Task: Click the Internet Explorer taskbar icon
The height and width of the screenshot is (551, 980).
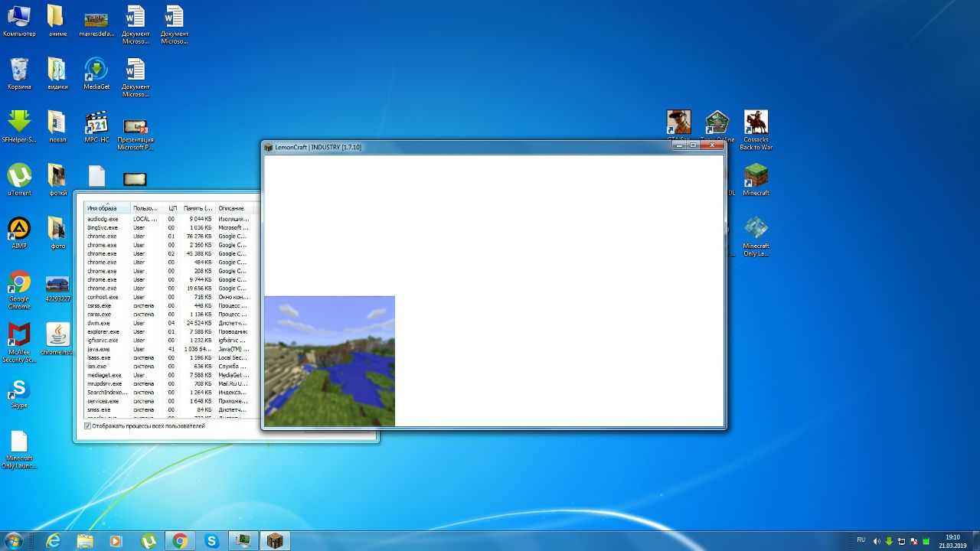Action: 54,541
